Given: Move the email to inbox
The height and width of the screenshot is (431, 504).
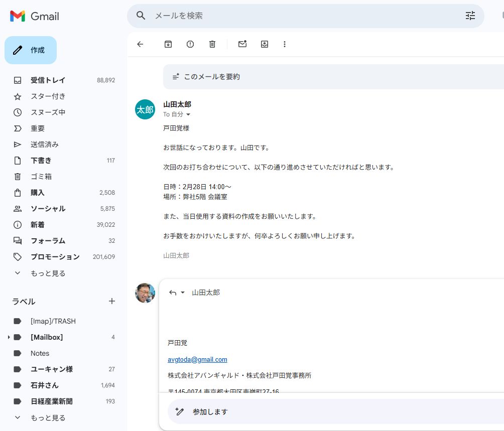Looking at the screenshot, I should coord(265,44).
